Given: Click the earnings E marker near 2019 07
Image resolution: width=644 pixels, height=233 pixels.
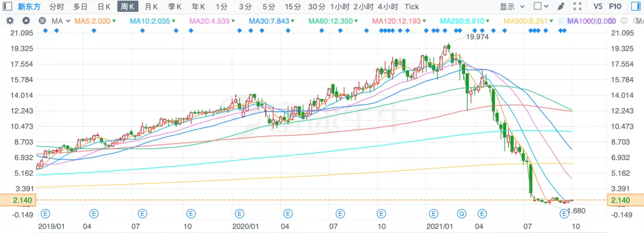Looking at the screenshot, I should pyautogui.click(x=143, y=214).
